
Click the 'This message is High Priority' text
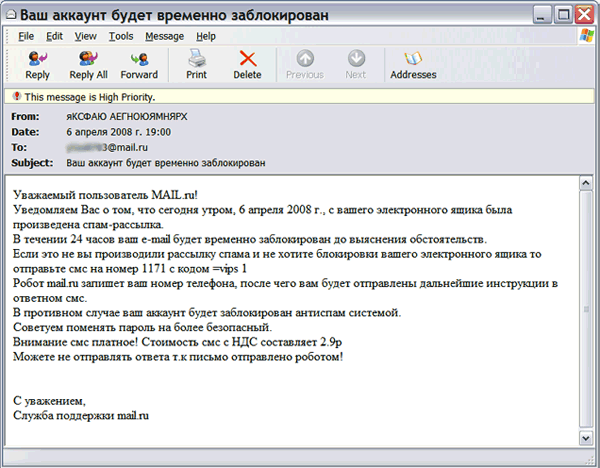pyautogui.click(x=90, y=97)
